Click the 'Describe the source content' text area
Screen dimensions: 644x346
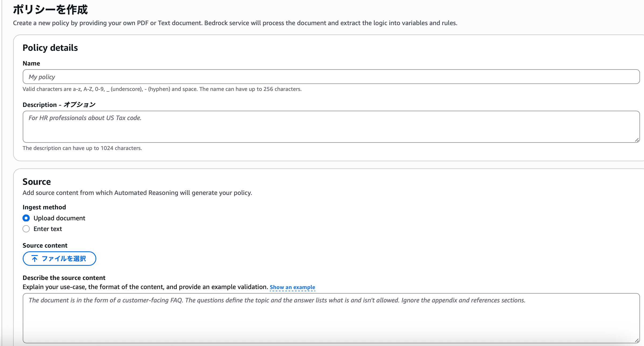[x=331, y=318]
